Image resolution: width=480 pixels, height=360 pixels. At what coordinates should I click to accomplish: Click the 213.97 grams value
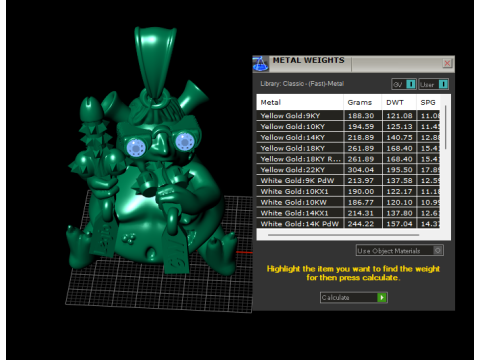coord(361,180)
